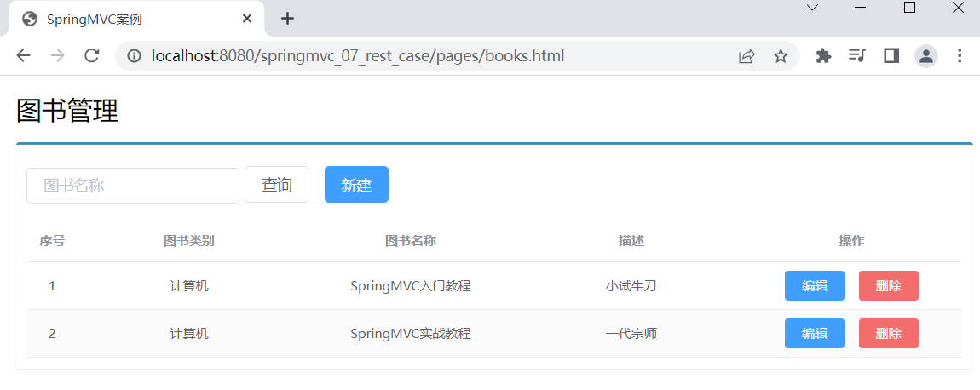Edit the SpringMVC入门教程 row with 编辑

(x=815, y=285)
